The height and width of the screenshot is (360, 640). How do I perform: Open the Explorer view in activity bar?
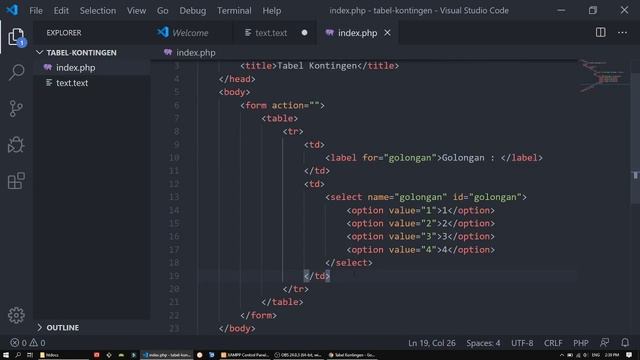[x=16, y=37]
